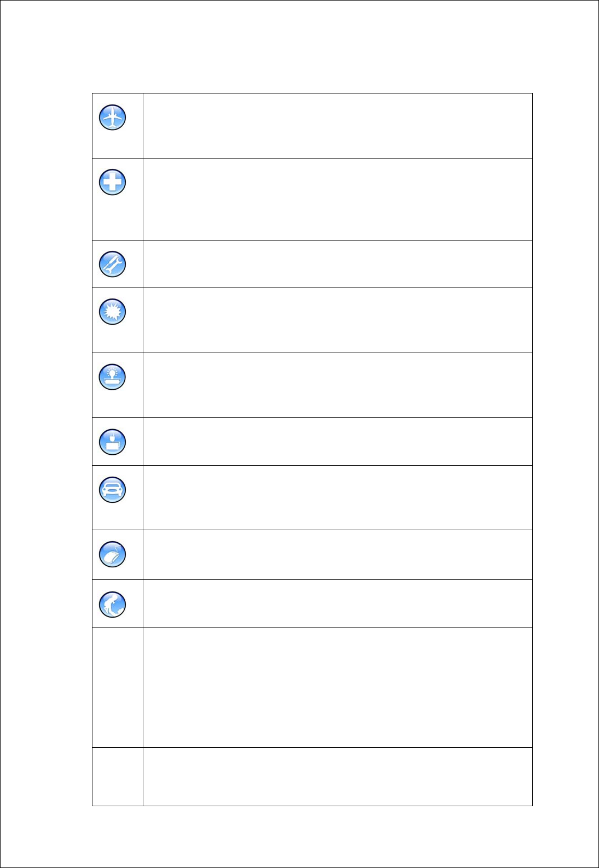Viewport: 599px width, 868px height.
Task: Click the starburst explosion icon
Action: (x=113, y=312)
